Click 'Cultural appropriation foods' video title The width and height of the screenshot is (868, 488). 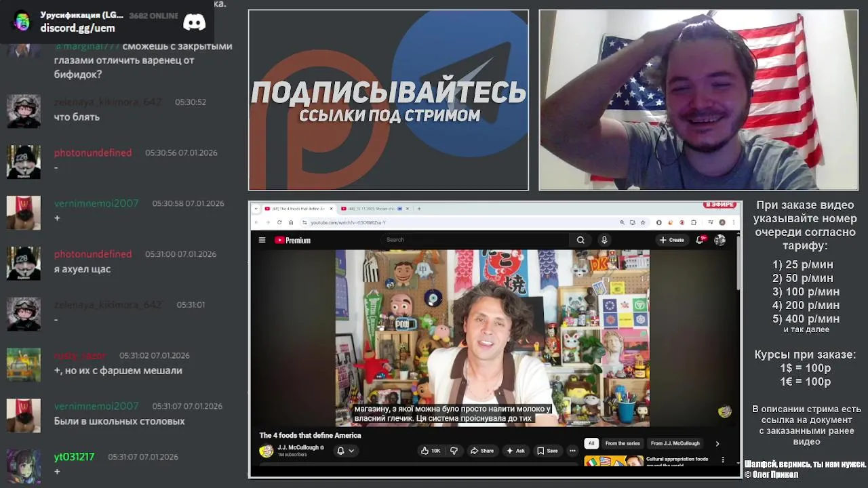point(677,461)
